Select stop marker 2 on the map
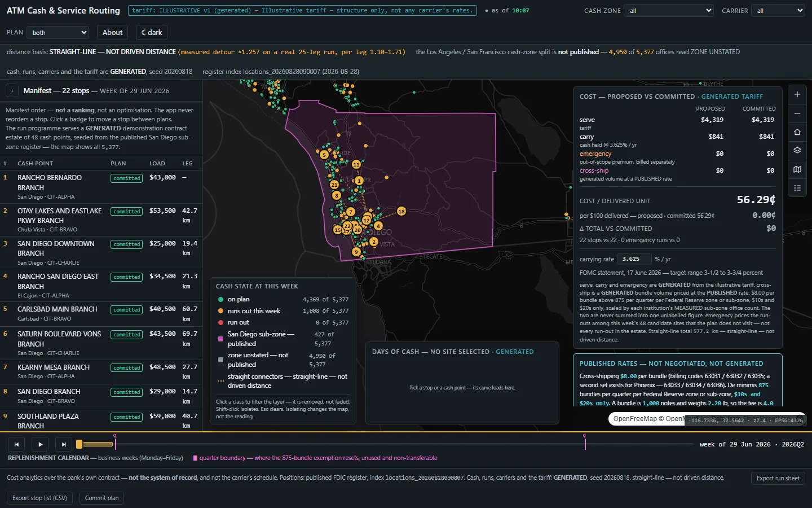The height and width of the screenshot is (508, 812). point(374,242)
